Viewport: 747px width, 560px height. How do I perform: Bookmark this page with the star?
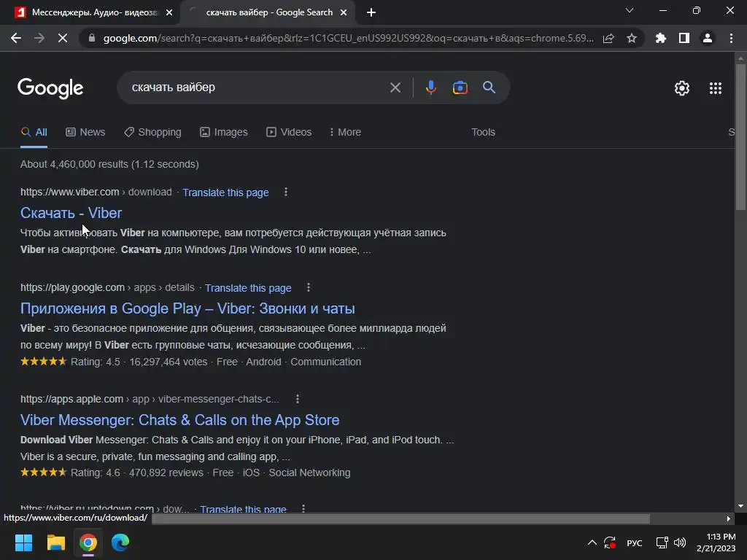(x=632, y=38)
